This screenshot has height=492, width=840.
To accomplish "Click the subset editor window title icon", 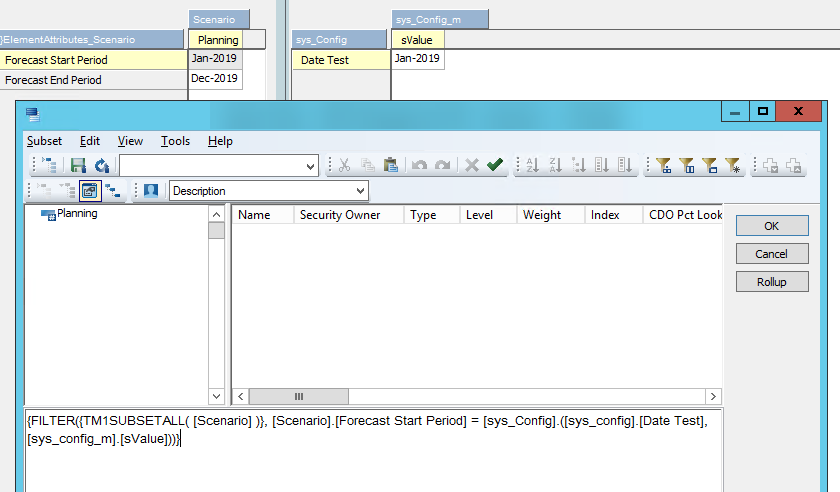I will (x=33, y=114).
